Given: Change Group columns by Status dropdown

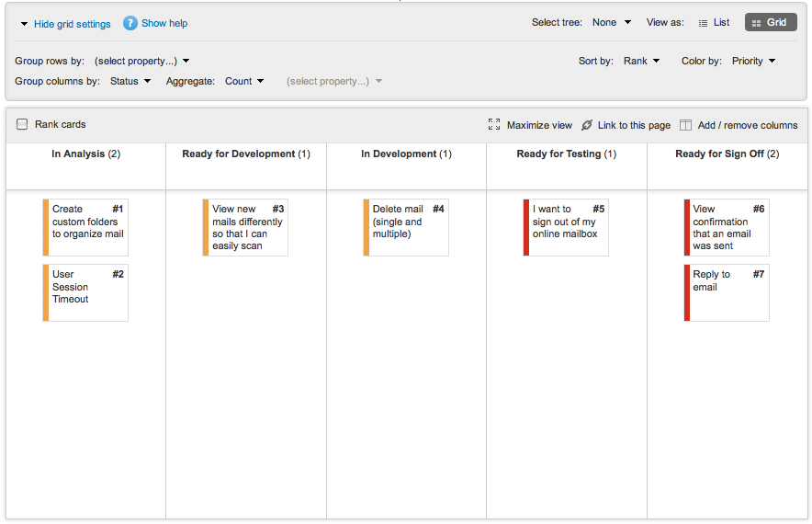Looking at the screenshot, I should pyautogui.click(x=130, y=82).
